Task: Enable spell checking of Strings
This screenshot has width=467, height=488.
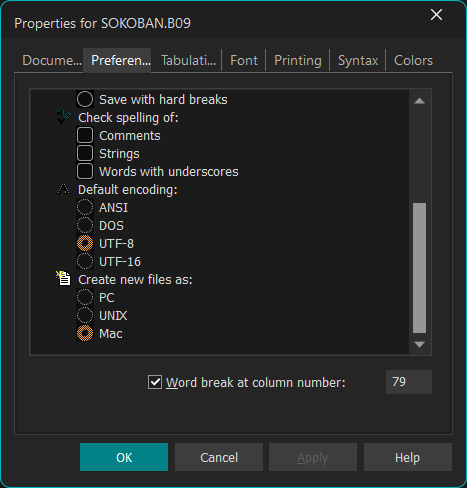Action: point(85,153)
